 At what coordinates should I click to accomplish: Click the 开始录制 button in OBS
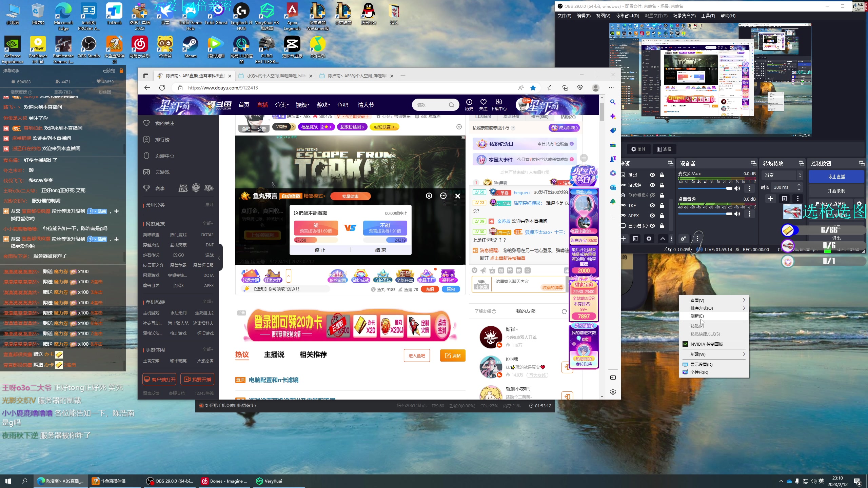click(x=836, y=191)
